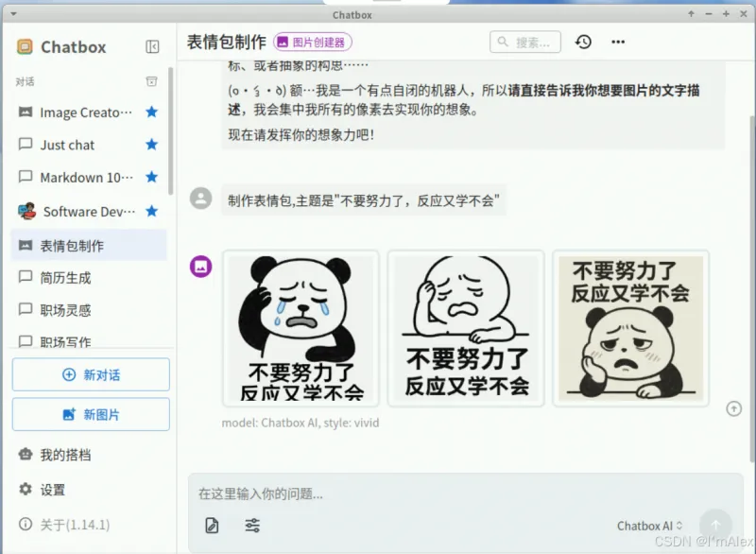Open the crying panda meme thumbnail
The image size is (756, 554).
301,327
